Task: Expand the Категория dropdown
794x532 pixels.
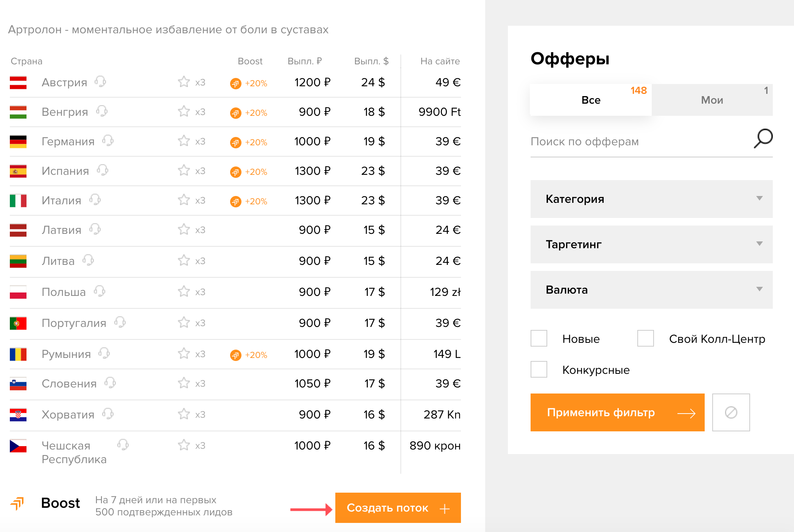Action: tap(651, 199)
